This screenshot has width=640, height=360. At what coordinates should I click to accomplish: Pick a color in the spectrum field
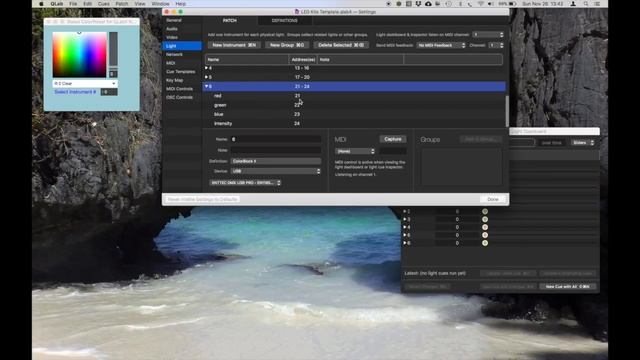click(x=79, y=54)
